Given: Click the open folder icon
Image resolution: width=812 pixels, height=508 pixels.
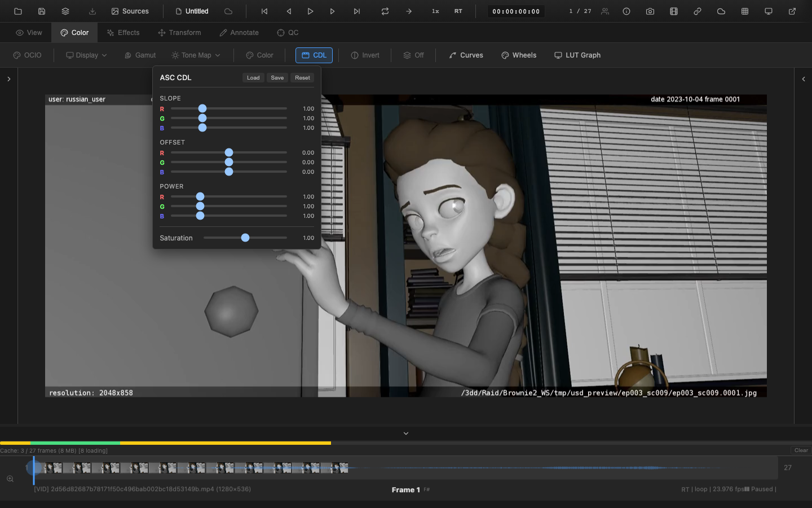Looking at the screenshot, I should tap(18, 11).
